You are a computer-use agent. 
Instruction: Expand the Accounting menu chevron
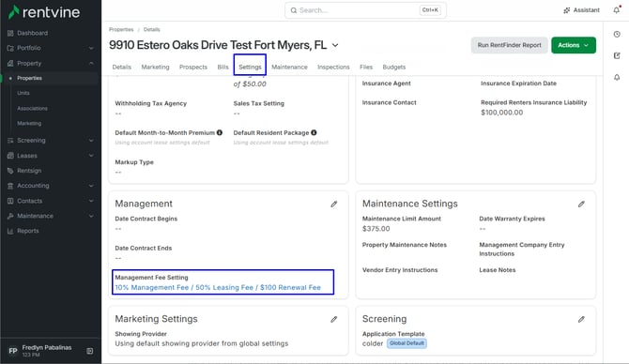(x=91, y=186)
